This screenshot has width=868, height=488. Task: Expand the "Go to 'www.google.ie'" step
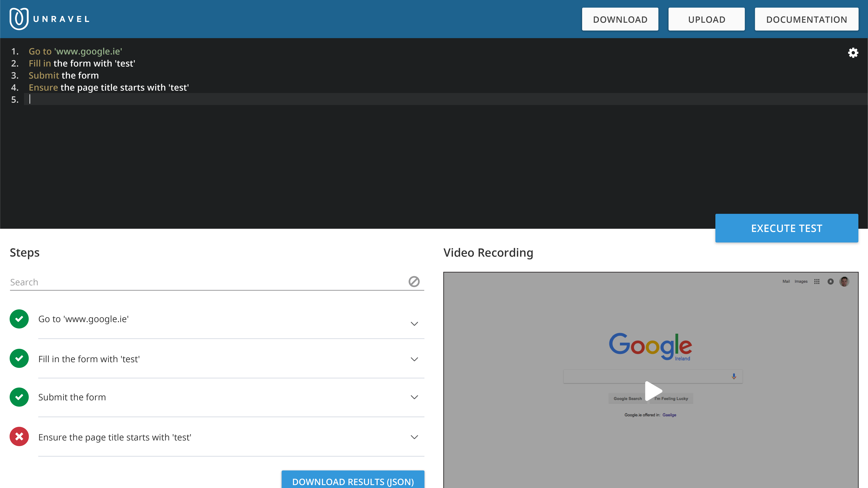click(414, 324)
